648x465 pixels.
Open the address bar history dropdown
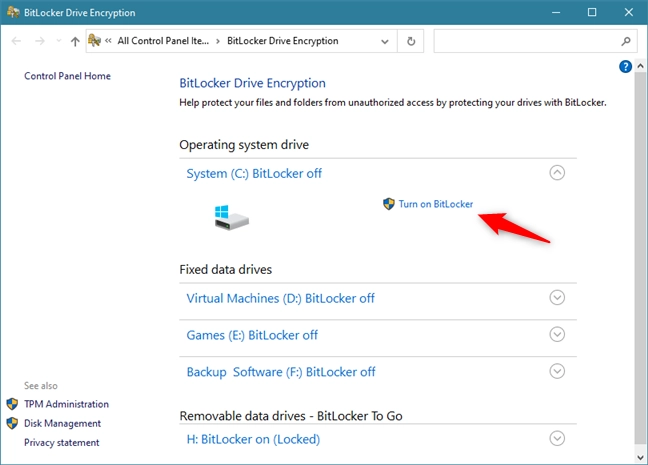(x=385, y=41)
